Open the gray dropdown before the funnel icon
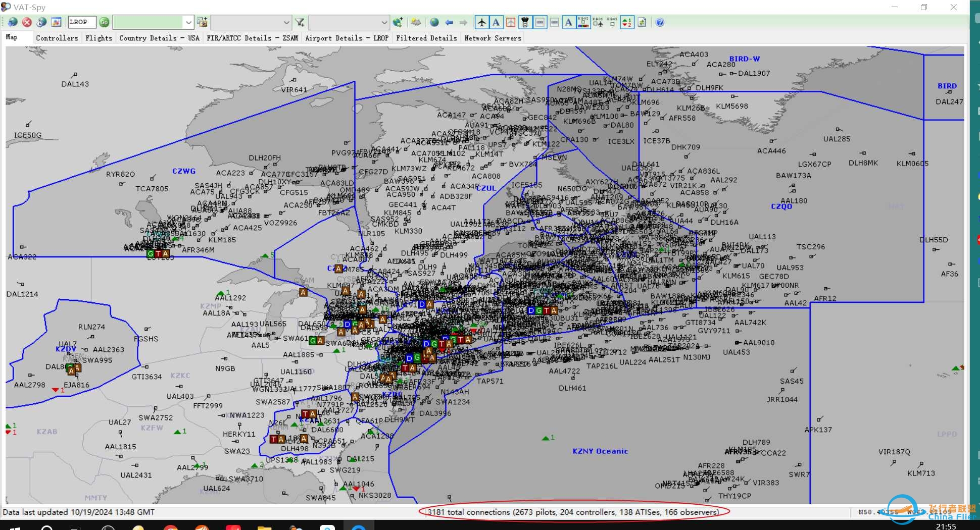Image resolution: width=980 pixels, height=530 pixels. (286, 22)
